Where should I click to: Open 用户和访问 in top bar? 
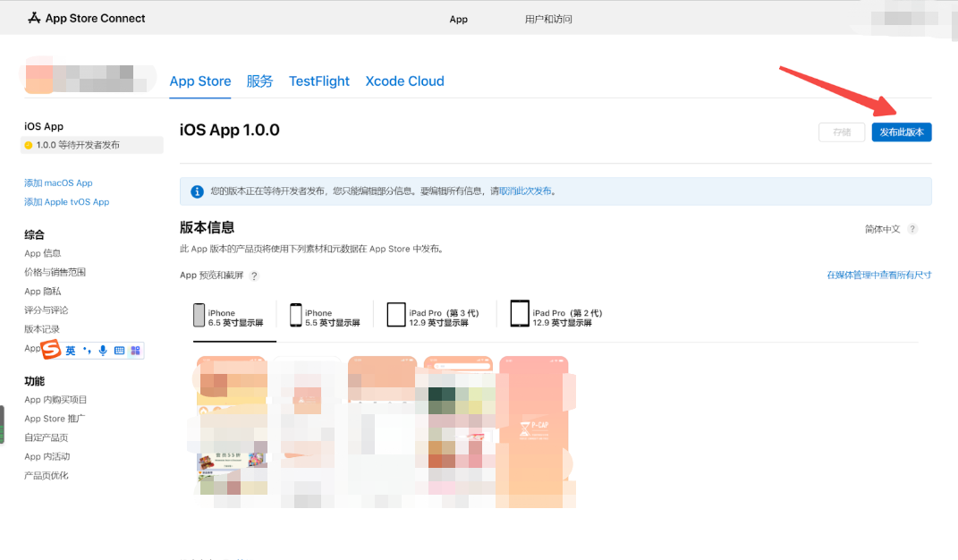point(548,19)
